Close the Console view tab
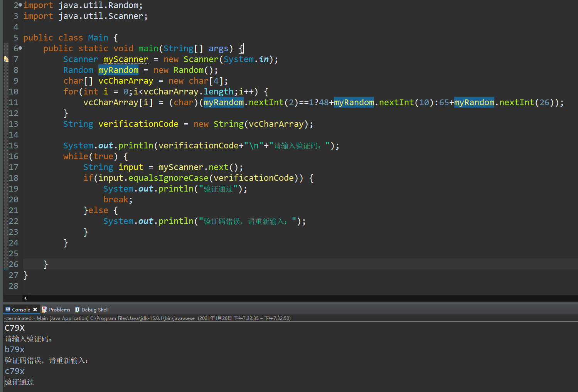Screen dimensions: 578x392 35,310
